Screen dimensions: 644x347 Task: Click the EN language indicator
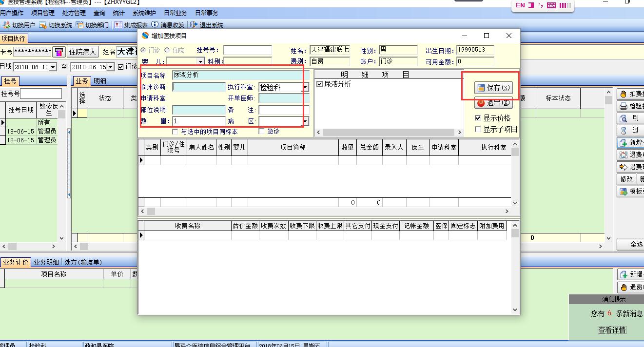[x=520, y=5]
